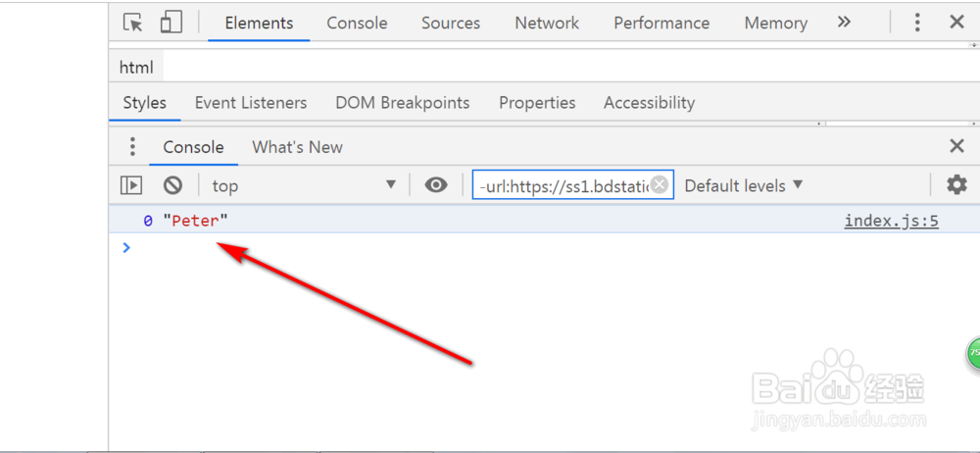Switch to the Network tab
Image resolution: width=980 pixels, height=453 pixels.
pos(547,23)
